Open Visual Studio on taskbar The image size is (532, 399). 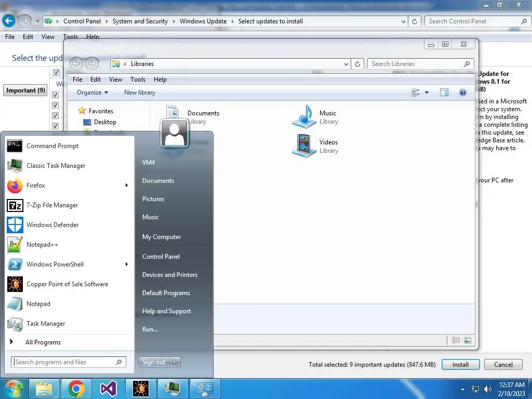(108, 389)
